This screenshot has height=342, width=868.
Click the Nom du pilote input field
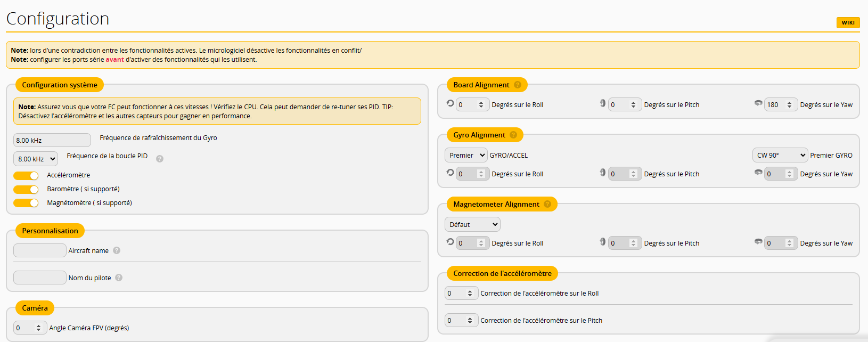coord(40,278)
